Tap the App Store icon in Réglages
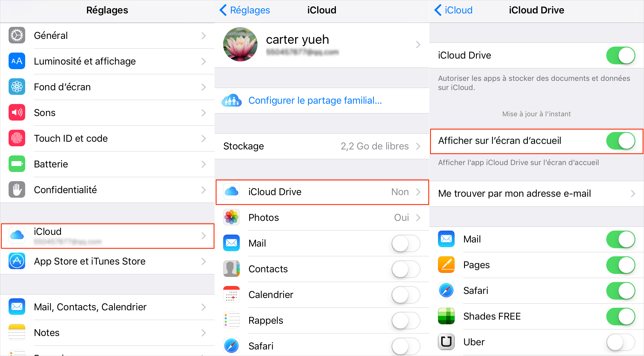This screenshot has height=356, width=644. click(x=17, y=261)
